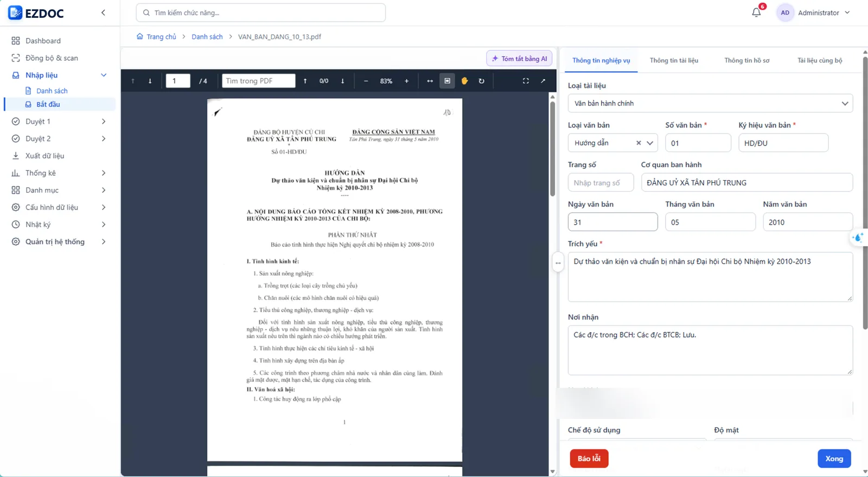Collapse the Nhập liệu menu section
Image resolution: width=868 pixels, height=477 pixels.
pyautogui.click(x=104, y=75)
